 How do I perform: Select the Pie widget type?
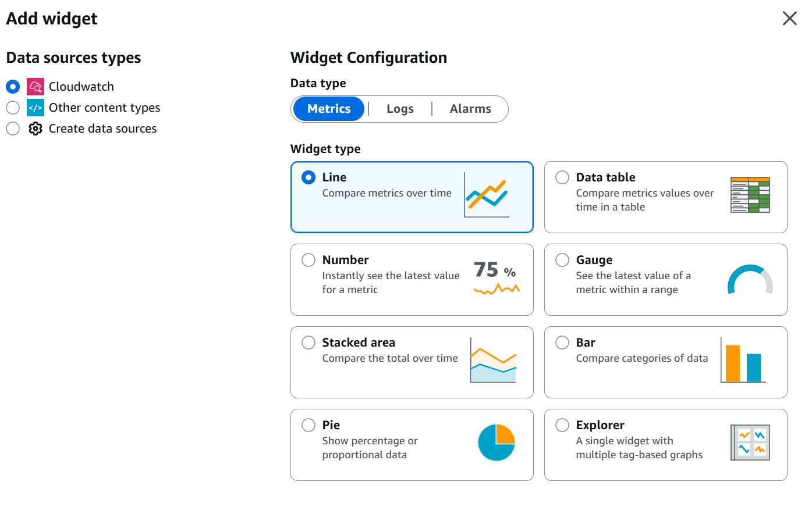[x=309, y=425]
